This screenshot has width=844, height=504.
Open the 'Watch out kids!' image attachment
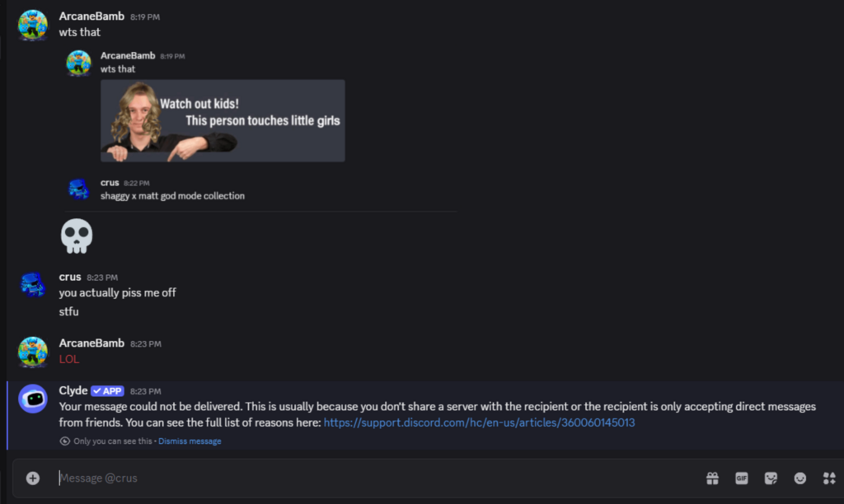tap(223, 120)
